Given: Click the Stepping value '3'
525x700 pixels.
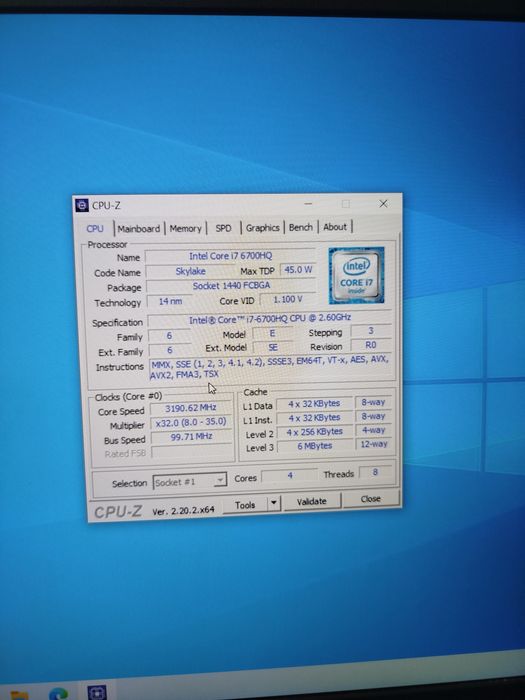Looking at the screenshot, I should (371, 331).
